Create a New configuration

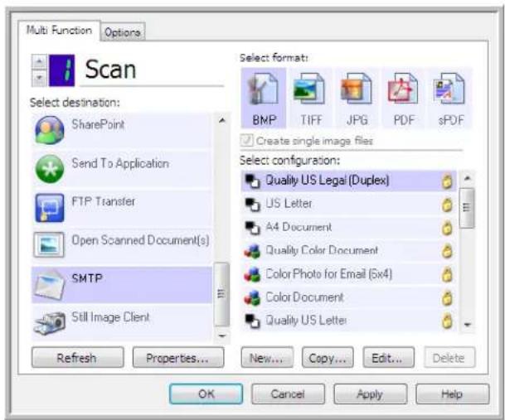(267, 358)
